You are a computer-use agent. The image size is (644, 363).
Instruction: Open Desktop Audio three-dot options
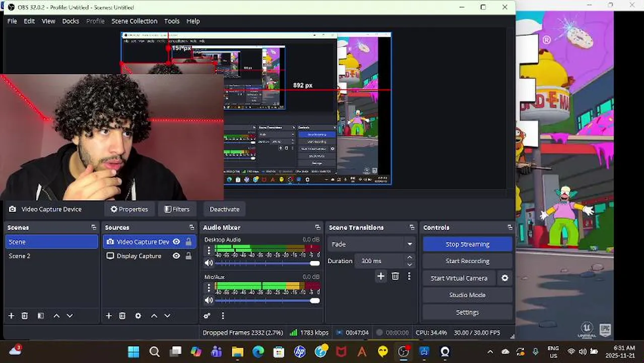click(x=209, y=251)
